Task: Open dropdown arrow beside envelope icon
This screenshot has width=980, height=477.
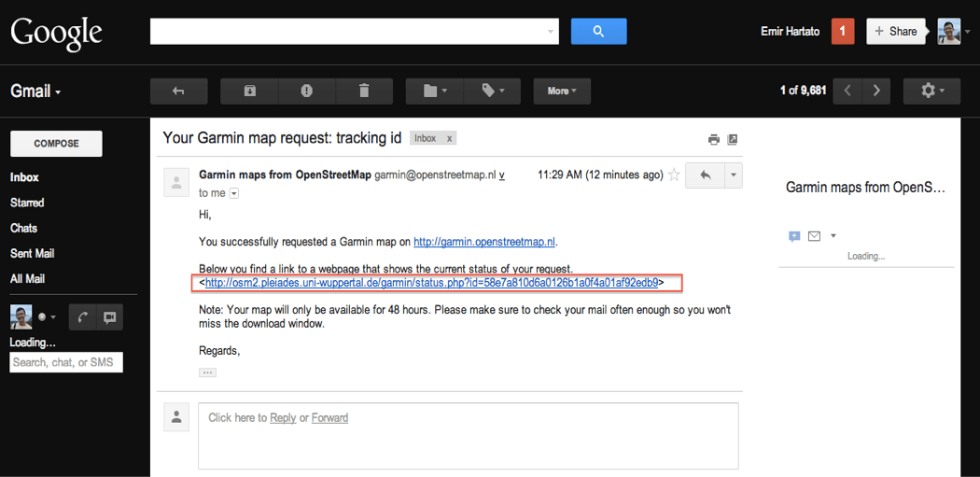Action: point(833,236)
